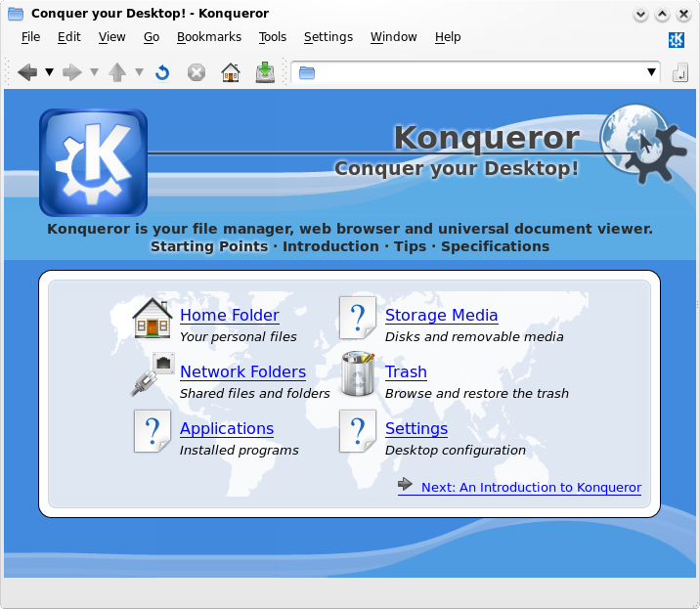Screen dimensions: 700x609
Task: Click the question mark icon by Storage Media
Action: click(x=358, y=318)
